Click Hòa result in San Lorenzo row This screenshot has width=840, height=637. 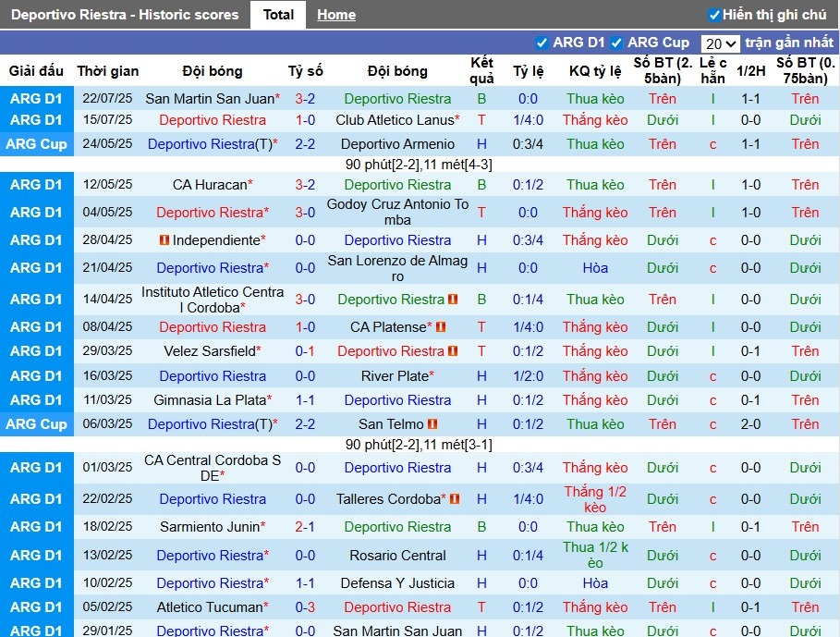595,268
